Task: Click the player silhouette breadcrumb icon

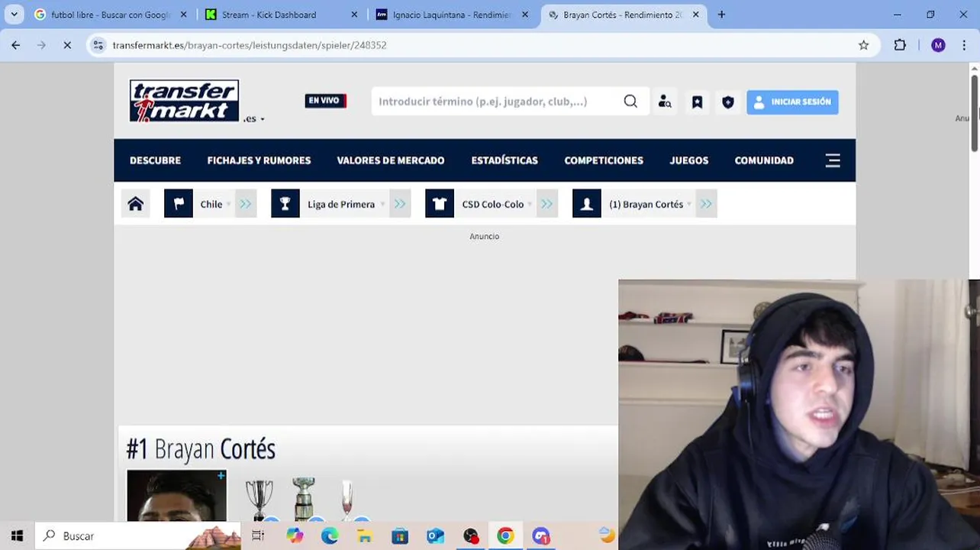Action: coord(587,204)
